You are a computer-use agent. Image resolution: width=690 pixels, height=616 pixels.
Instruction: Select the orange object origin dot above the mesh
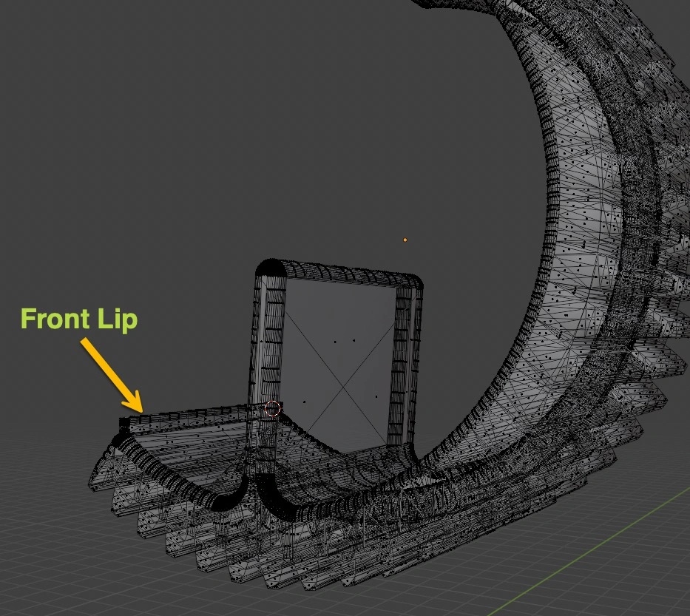(405, 240)
